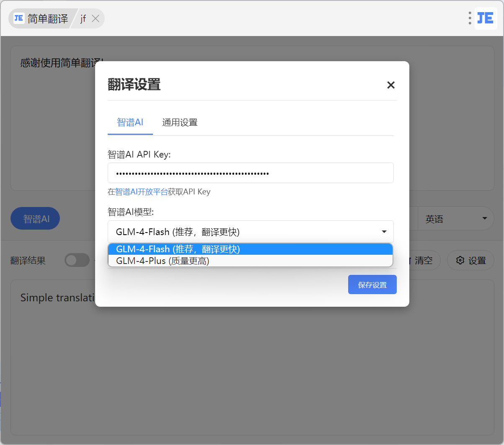The height and width of the screenshot is (445, 504).
Task: Click the 翻译结果 label
Action: [28, 261]
